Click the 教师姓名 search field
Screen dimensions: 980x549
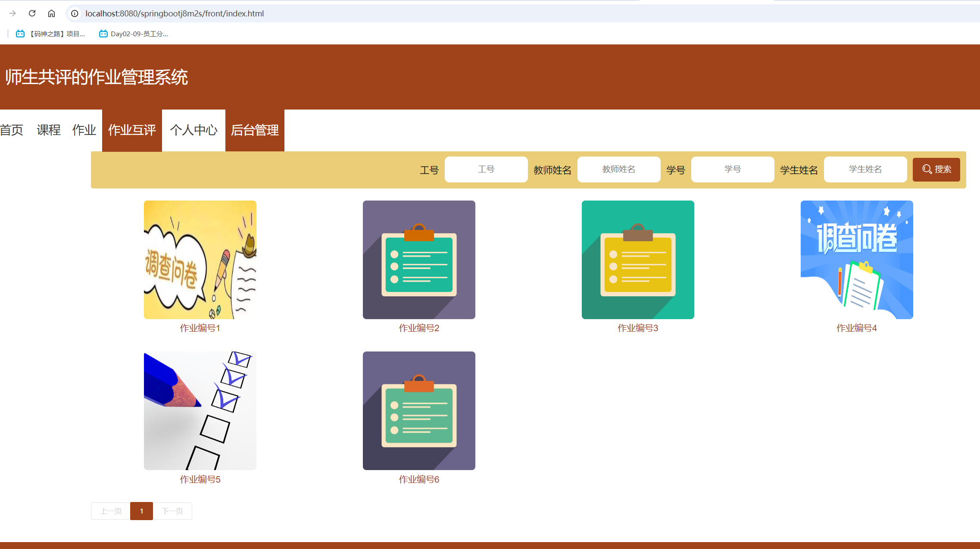click(618, 169)
